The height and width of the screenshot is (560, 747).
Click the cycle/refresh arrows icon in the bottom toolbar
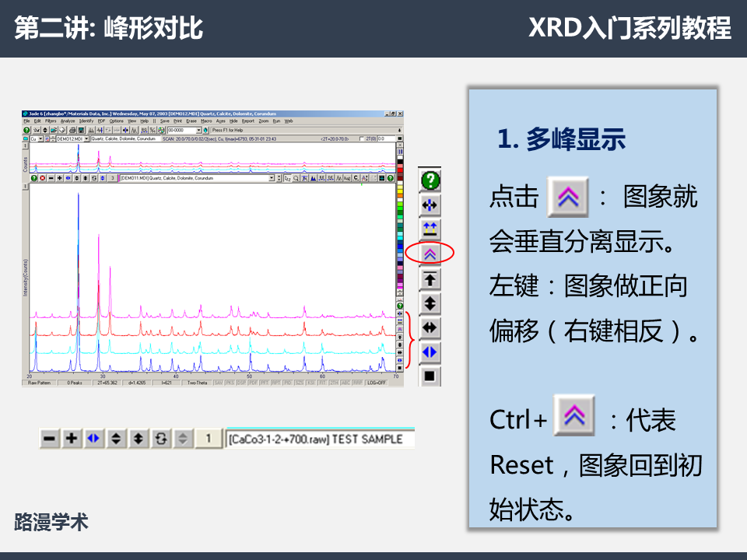[160, 438]
